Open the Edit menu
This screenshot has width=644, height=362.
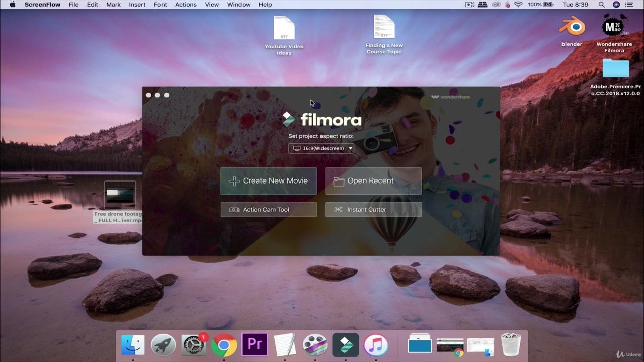(x=92, y=5)
